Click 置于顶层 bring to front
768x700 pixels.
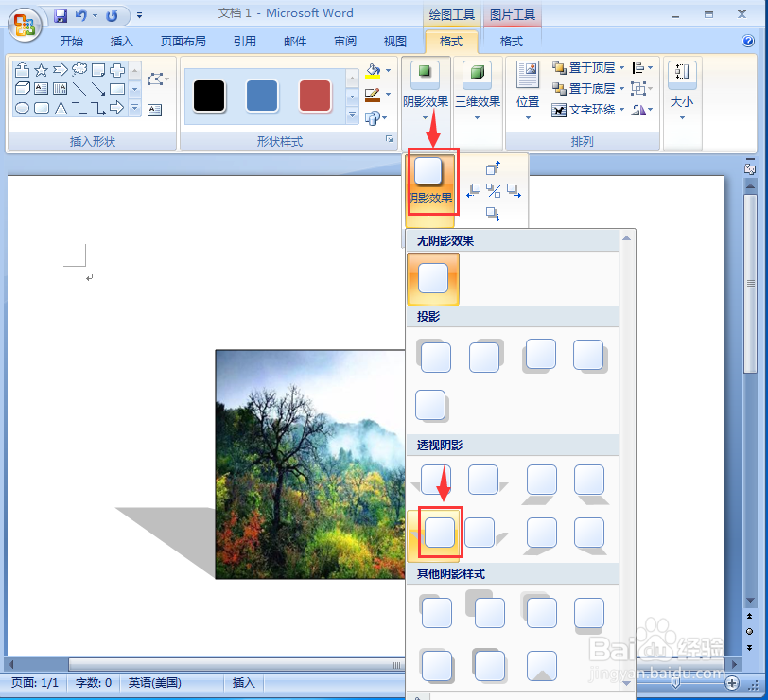click(584, 67)
